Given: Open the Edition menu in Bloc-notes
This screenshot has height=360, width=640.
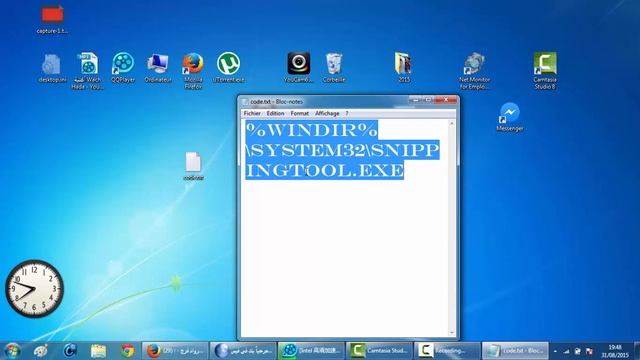Looking at the screenshot, I should (276, 113).
